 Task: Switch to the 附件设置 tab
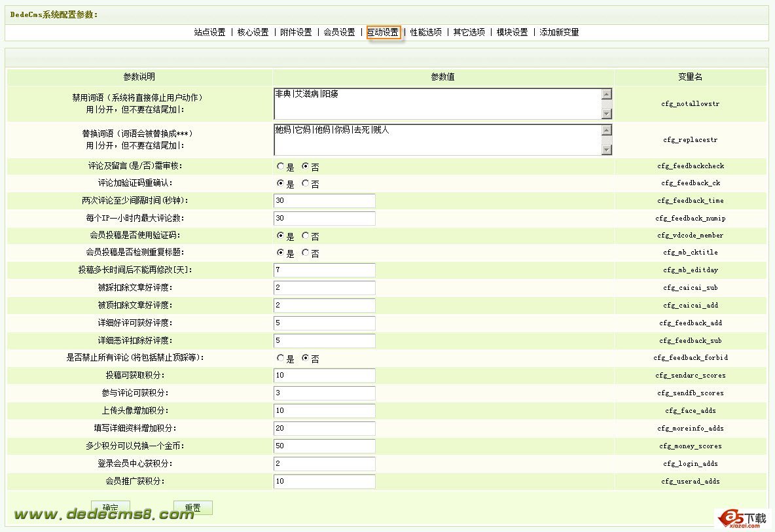click(x=296, y=31)
